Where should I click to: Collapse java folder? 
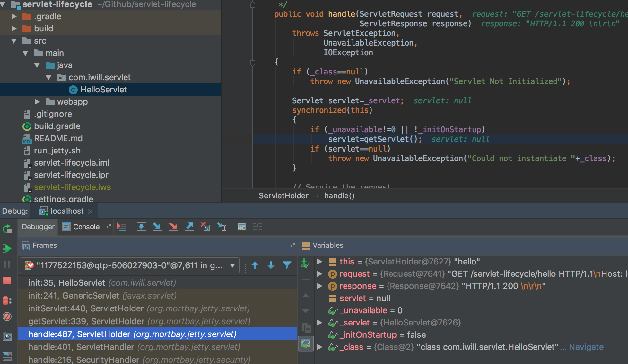point(37,65)
